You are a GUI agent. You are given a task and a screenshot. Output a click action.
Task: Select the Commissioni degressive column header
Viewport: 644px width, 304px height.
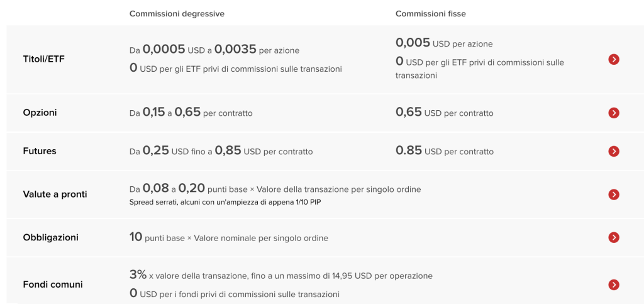(x=177, y=13)
